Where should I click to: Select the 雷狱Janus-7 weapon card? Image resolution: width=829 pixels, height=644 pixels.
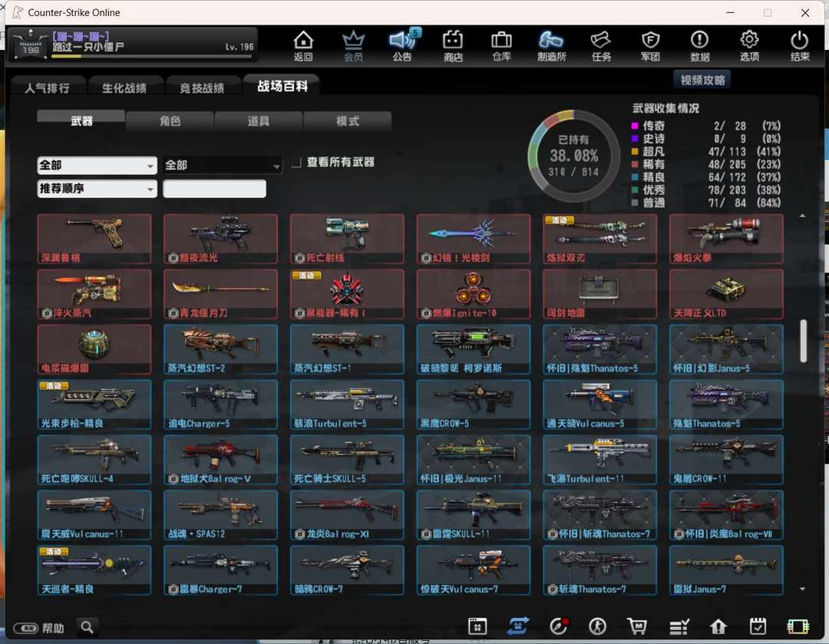pyautogui.click(x=726, y=570)
